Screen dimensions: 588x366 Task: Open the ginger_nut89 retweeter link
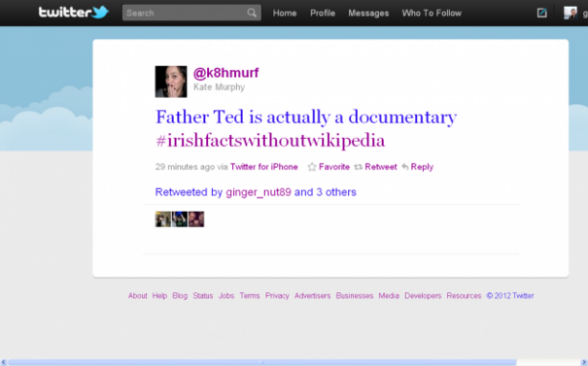point(259,192)
